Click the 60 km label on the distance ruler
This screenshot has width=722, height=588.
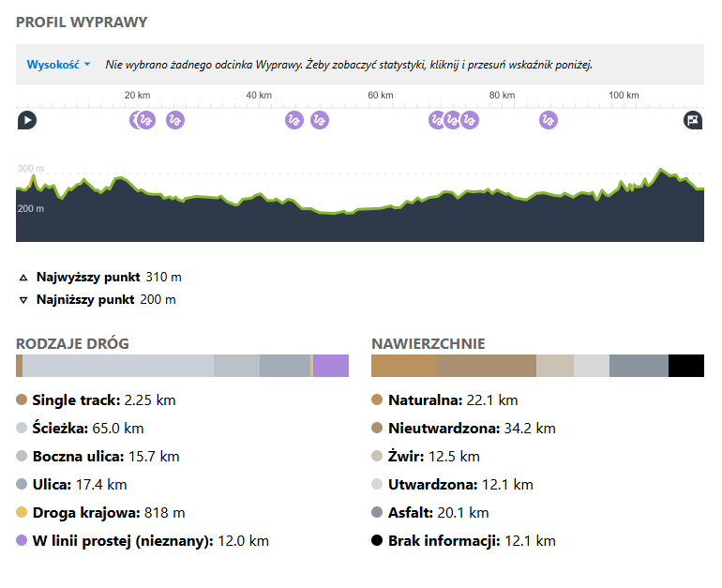[381, 96]
